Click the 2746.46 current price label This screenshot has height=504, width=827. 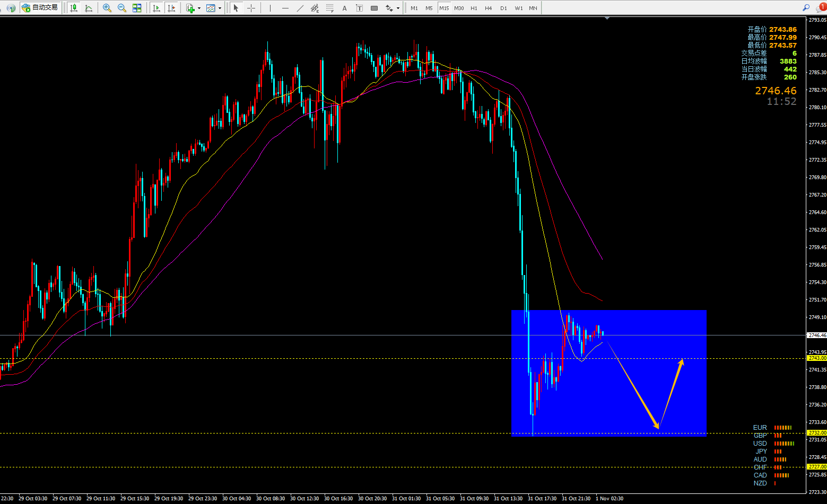817,335
